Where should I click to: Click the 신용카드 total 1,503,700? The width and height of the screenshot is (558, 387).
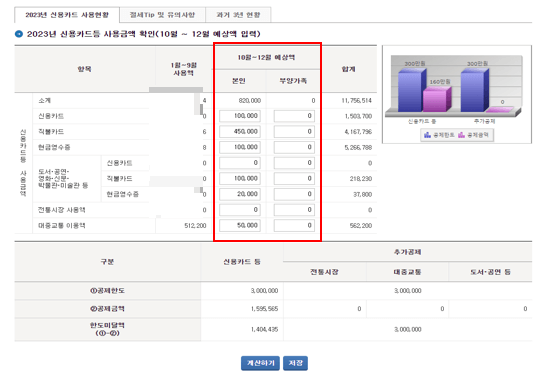click(x=358, y=116)
